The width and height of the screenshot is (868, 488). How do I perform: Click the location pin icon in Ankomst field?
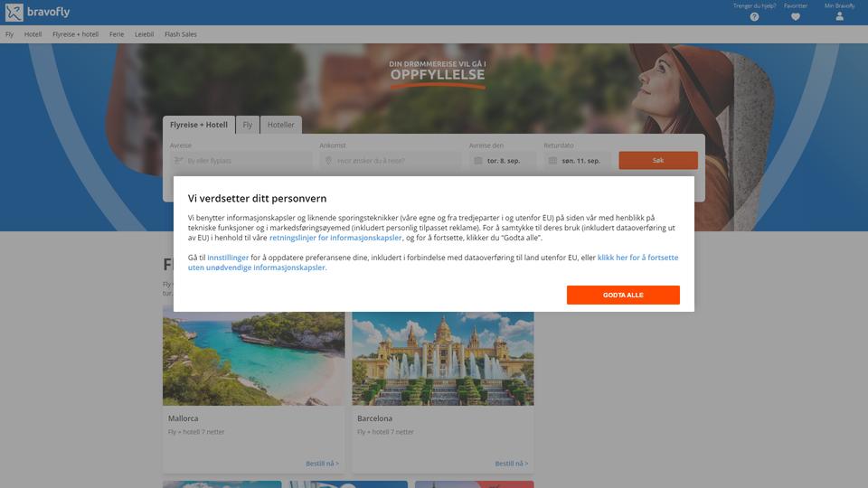(x=328, y=161)
